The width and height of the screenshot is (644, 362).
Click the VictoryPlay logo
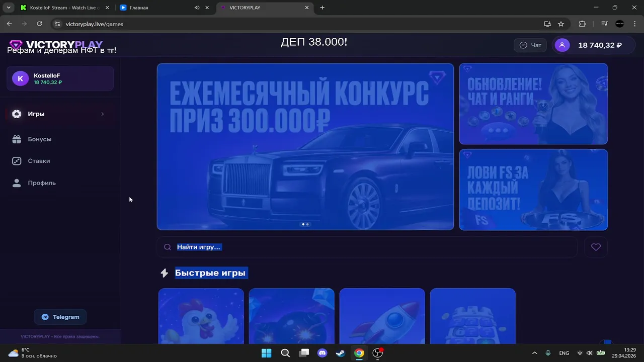click(56, 45)
